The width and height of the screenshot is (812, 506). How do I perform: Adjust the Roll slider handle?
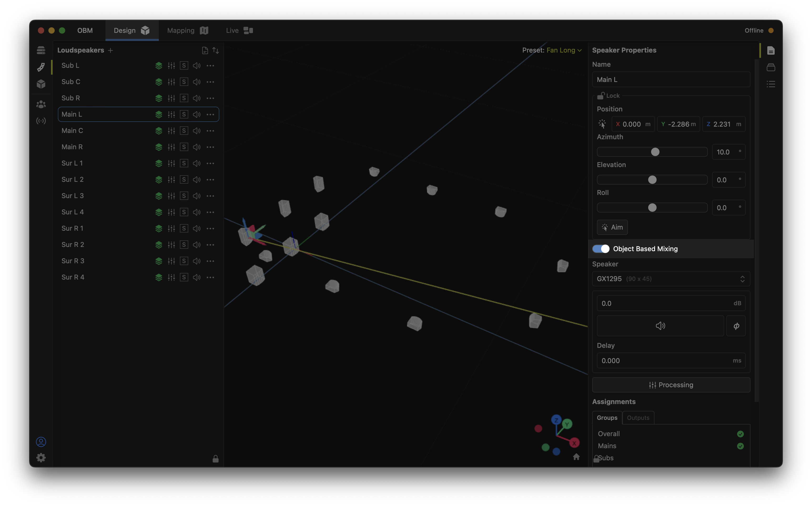652,208
